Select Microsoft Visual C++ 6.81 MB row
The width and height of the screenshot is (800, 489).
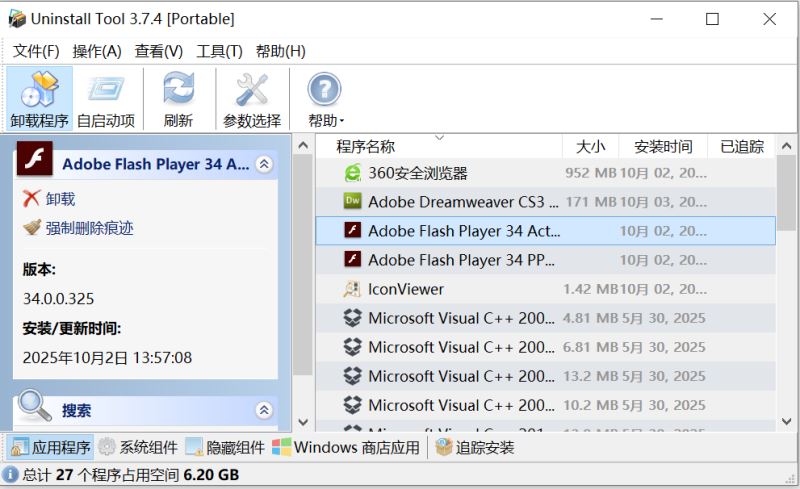[x=545, y=347]
